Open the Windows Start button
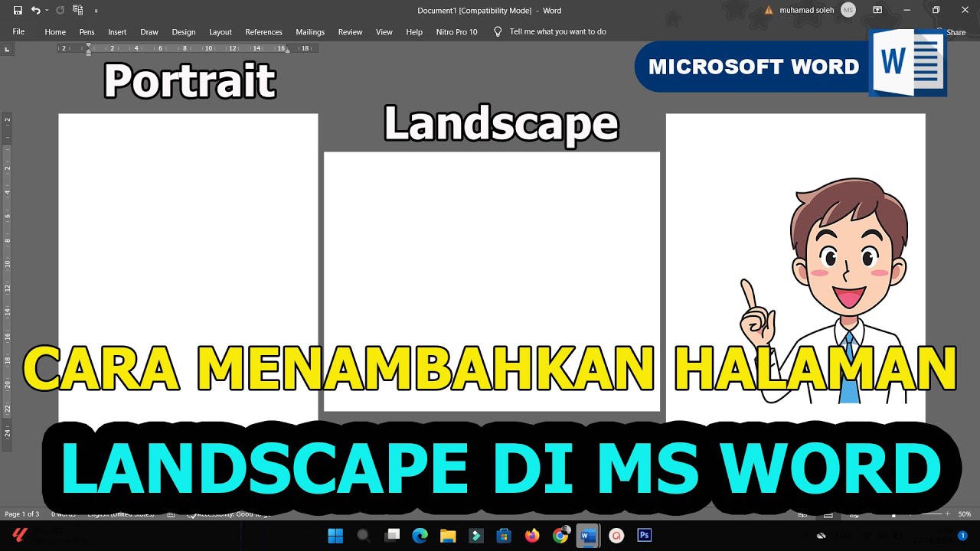The height and width of the screenshot is (551, 980). (335, 536)
